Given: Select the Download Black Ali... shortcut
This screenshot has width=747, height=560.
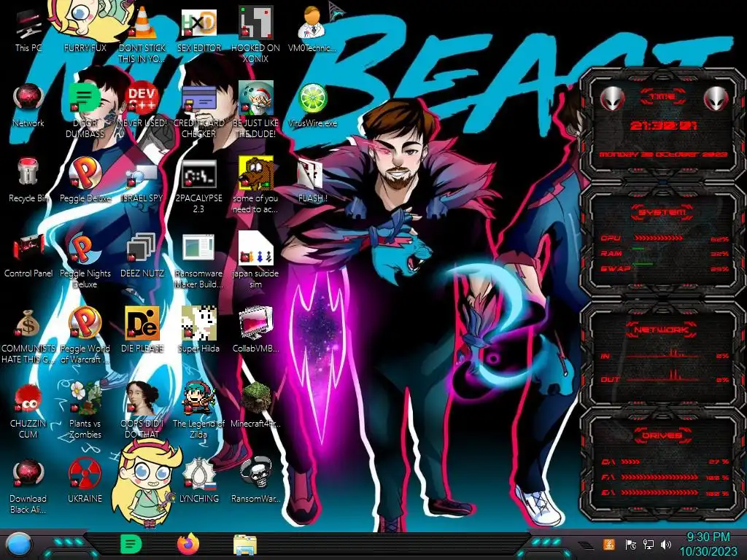Looking at the screenshot, I should (28, 486).
